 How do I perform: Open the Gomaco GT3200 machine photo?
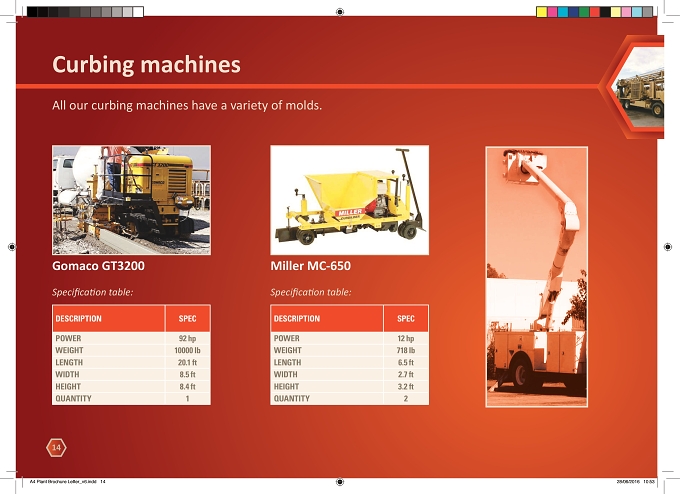coord(131,200)
